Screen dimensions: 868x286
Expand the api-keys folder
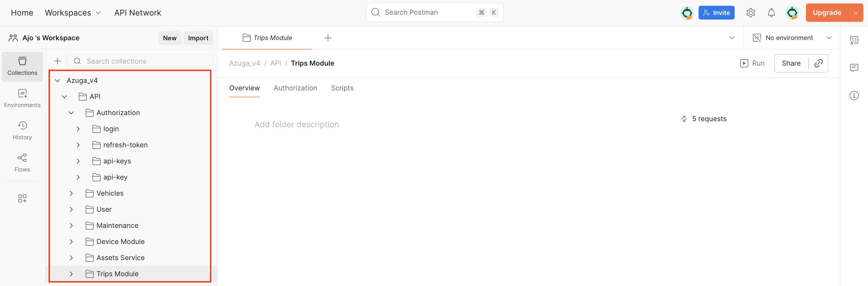78,161
